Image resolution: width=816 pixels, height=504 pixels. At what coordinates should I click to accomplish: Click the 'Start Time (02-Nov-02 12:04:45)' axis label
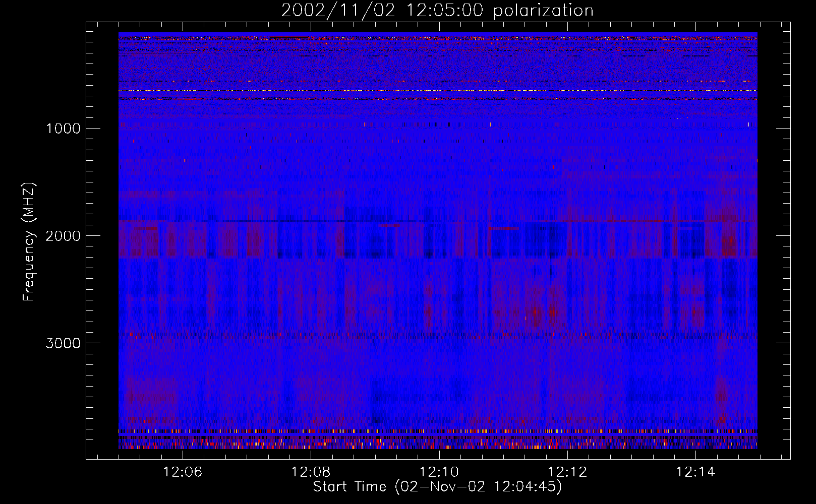(x=437, y=487)
